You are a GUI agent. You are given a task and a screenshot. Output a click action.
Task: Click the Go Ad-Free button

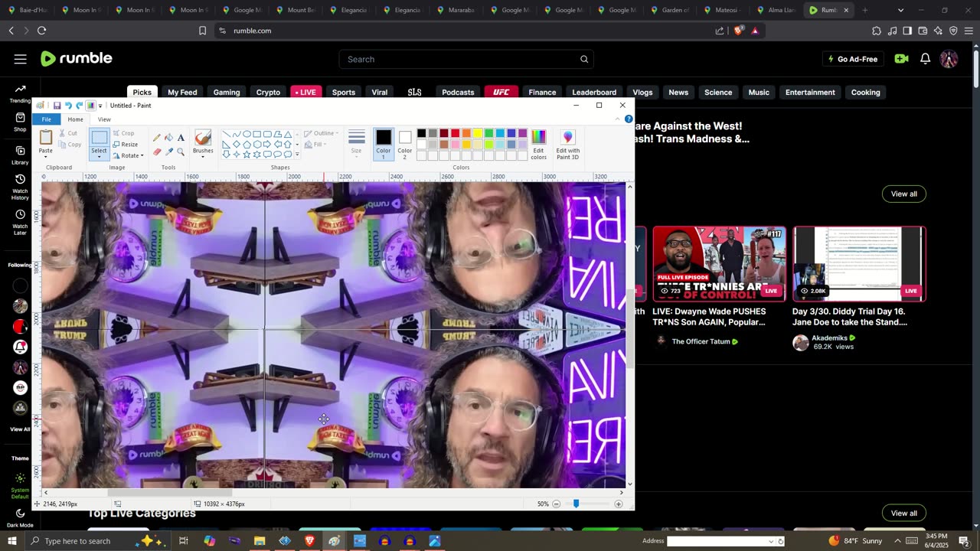(x=853, y=59)
